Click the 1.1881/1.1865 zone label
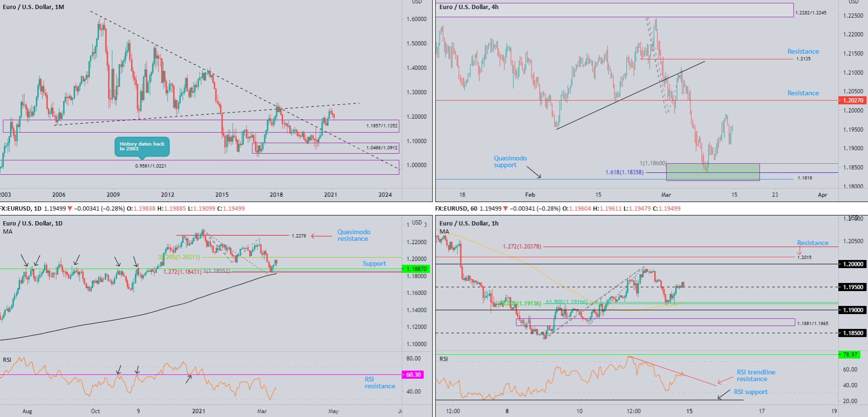This screenshot has height=417, width=868. [812, 323]
